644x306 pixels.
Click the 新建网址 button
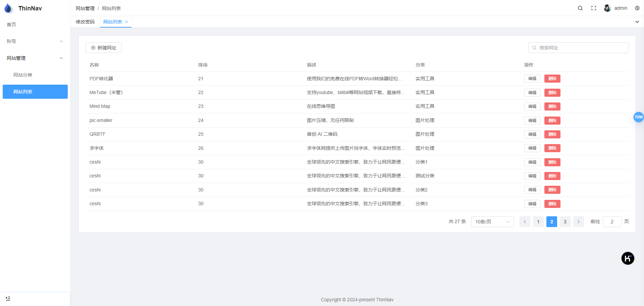pos(103,47)
